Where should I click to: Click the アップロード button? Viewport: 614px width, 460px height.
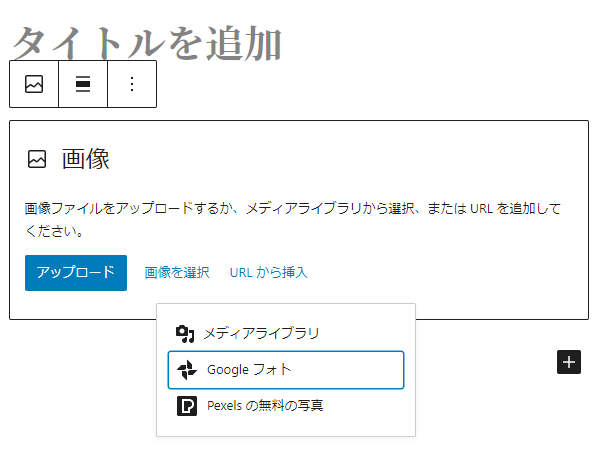coord(76,273)
